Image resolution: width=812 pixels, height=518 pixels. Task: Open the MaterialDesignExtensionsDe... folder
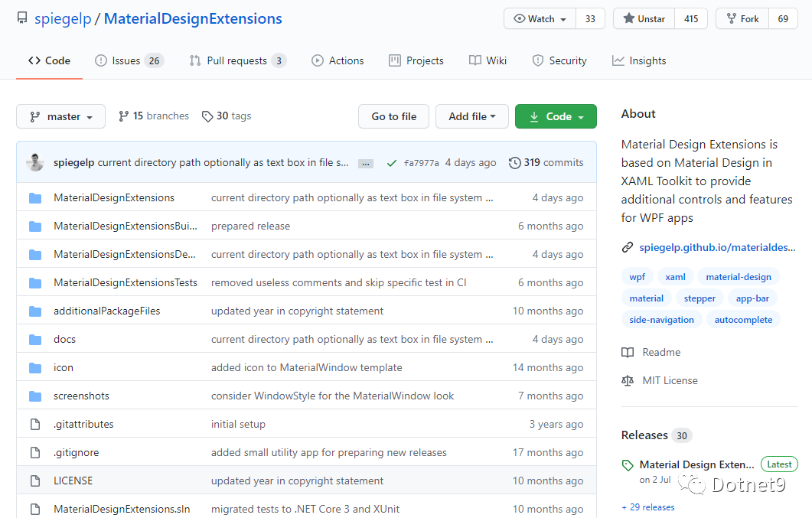[x=124, y=254]
